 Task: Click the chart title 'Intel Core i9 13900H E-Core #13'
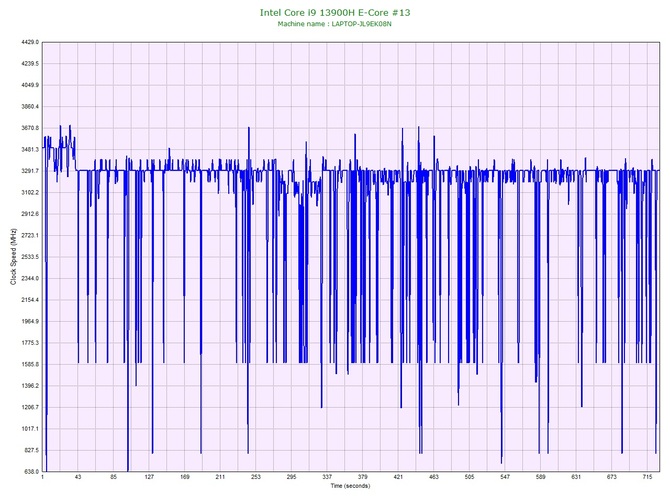[335, 12]
